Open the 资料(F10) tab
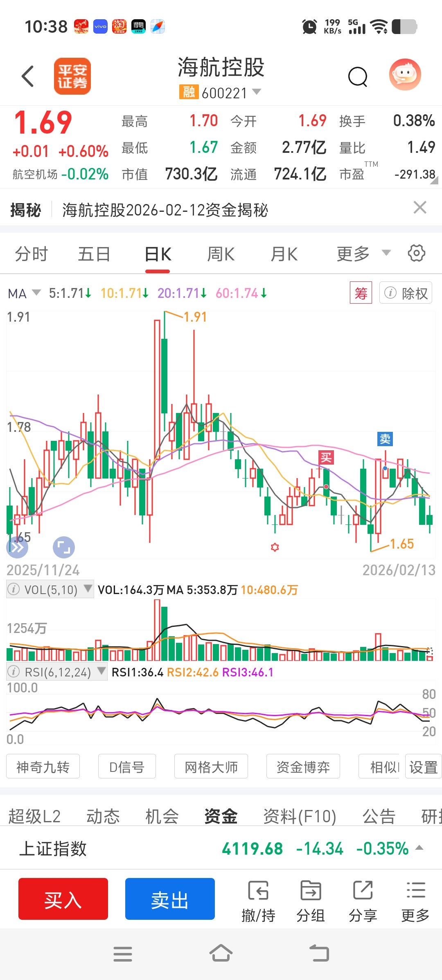This screenshot has width=442, height=980. pyautogui.click(x=300, y=817)
